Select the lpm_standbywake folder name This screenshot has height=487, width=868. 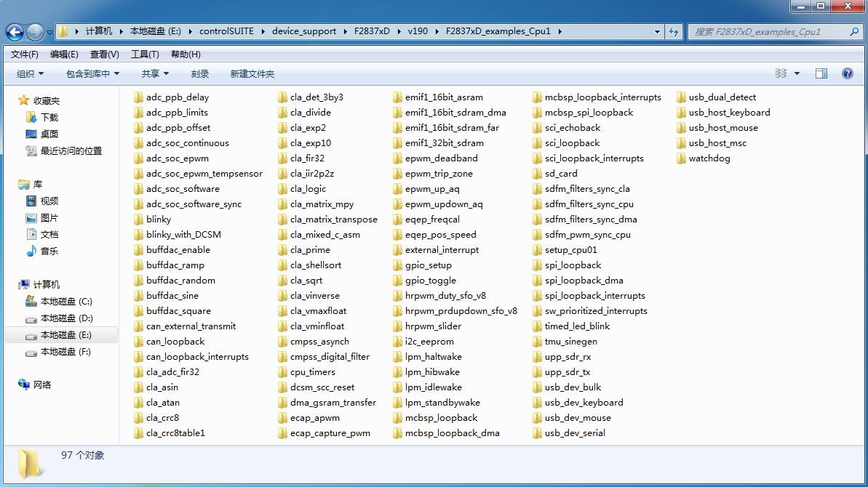point(443,403)
